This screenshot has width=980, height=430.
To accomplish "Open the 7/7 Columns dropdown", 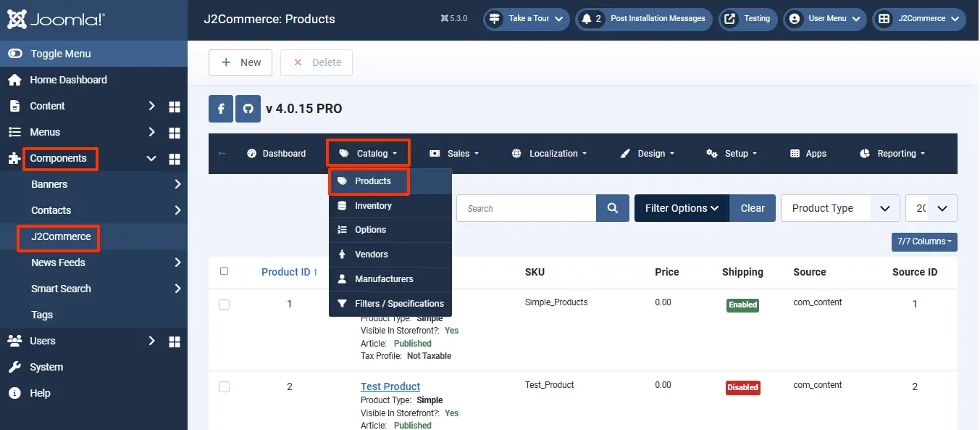I will [924, 241].
